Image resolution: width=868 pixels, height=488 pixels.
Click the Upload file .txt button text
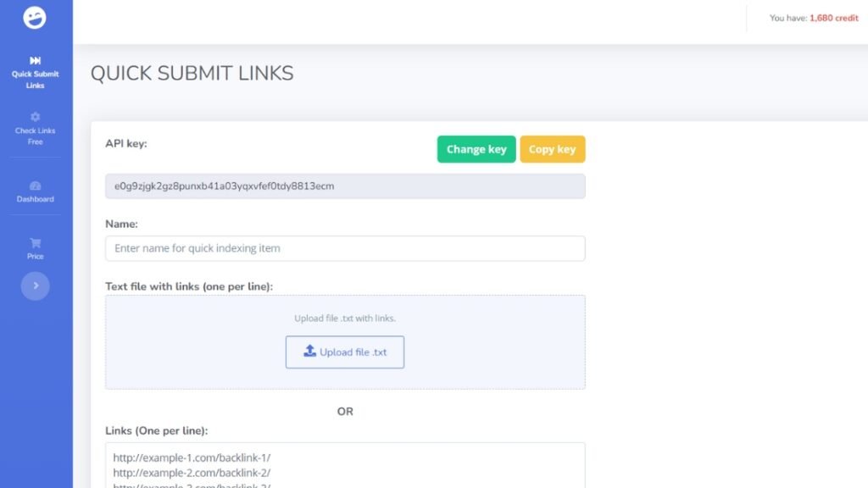353,352
